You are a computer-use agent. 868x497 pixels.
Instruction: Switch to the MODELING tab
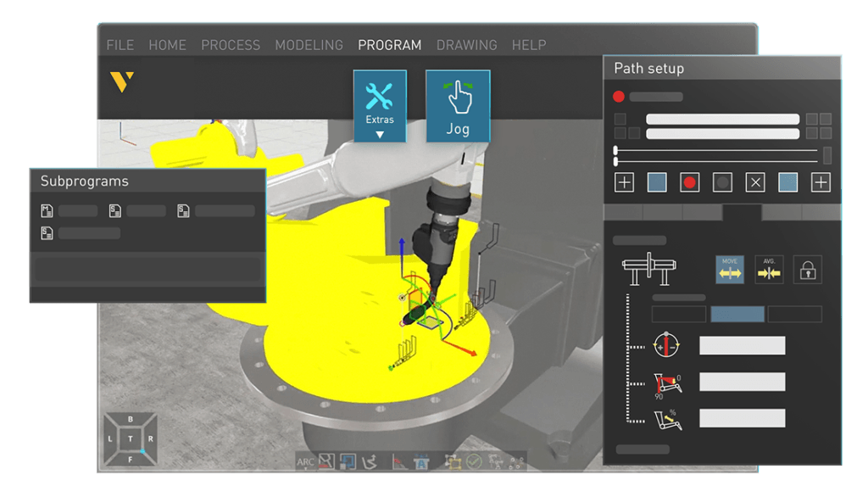pyautogui.click(x=309, y=45)
